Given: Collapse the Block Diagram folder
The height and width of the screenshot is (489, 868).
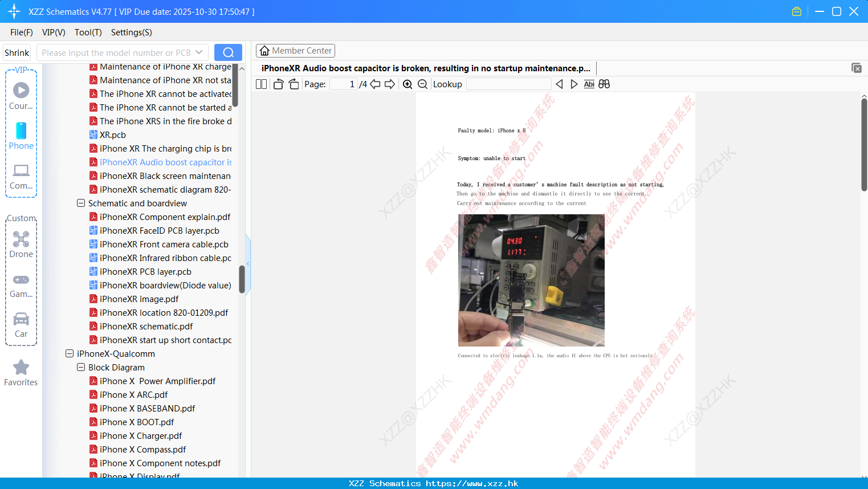Looking at the screenshot, I should pos(81,367).
